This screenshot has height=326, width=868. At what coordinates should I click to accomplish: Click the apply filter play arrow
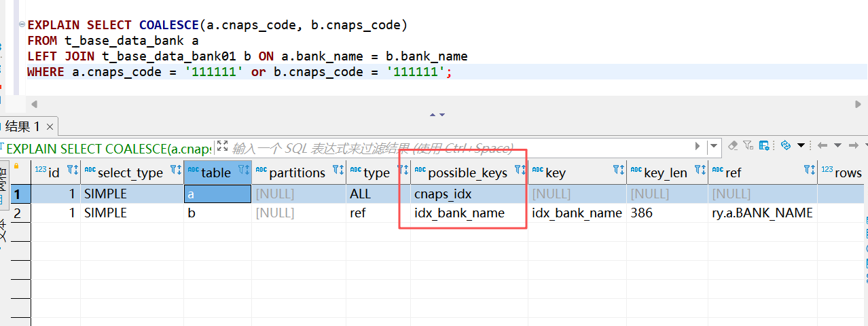[698, 146]
